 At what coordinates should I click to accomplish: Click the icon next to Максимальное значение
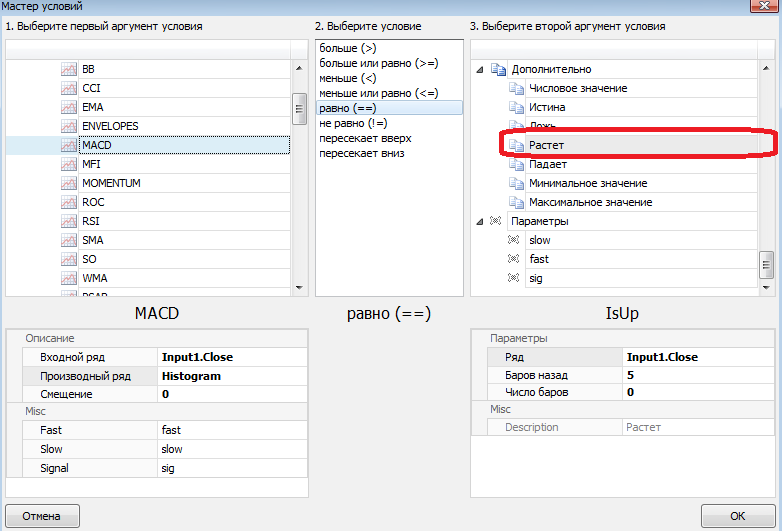516,203
